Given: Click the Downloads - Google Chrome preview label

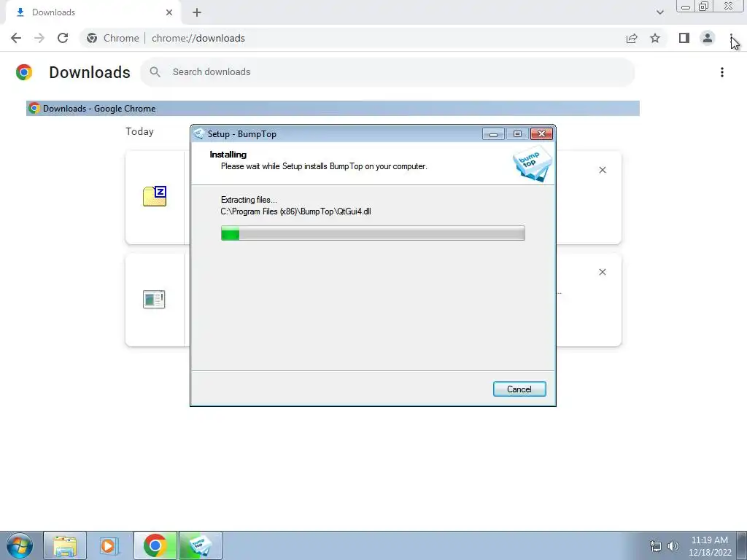Looking at the screenshot, I should (x=99, y=109).
